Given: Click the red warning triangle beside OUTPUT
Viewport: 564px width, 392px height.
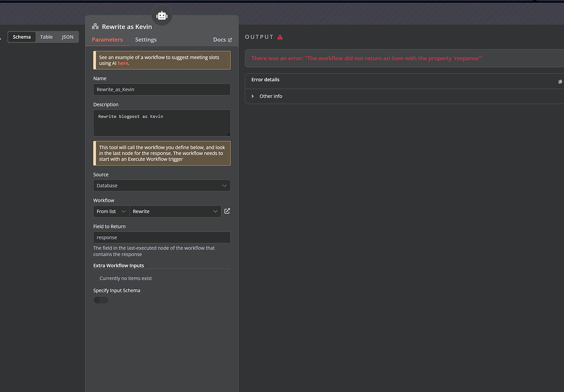Looking at the screenshot, I should [x=280, y=36].
